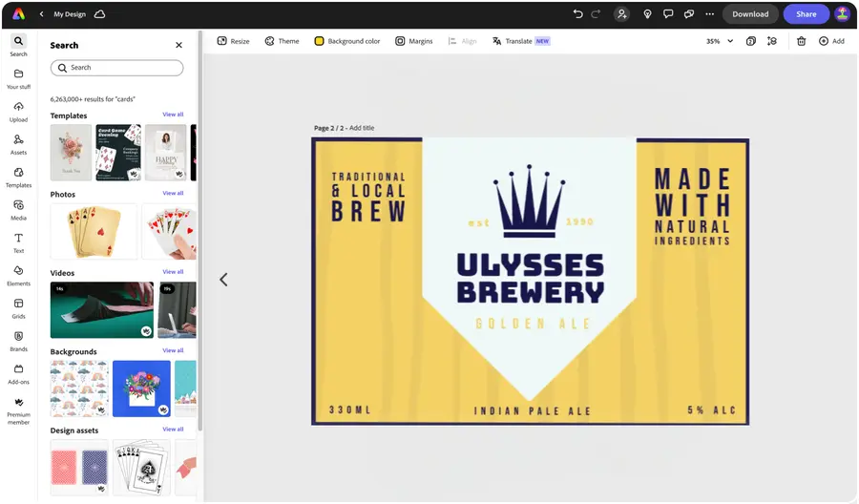Screen dimensions: 859x504
Task: Open Resize in the toolbar
Action: [233, 41]
